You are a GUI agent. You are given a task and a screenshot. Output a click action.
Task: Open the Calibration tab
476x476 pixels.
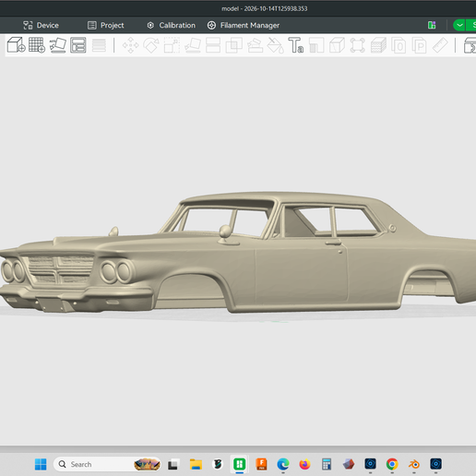pos(172,25)
